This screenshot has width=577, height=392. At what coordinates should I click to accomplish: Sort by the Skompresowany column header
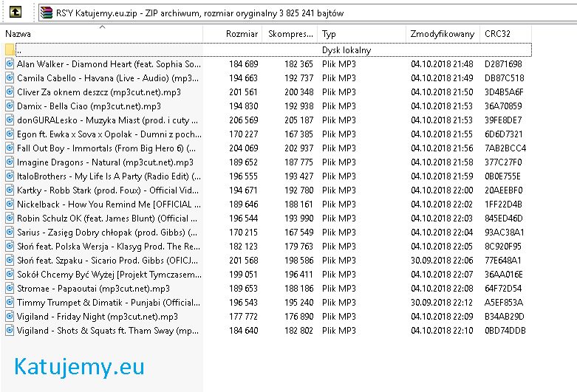290,34
